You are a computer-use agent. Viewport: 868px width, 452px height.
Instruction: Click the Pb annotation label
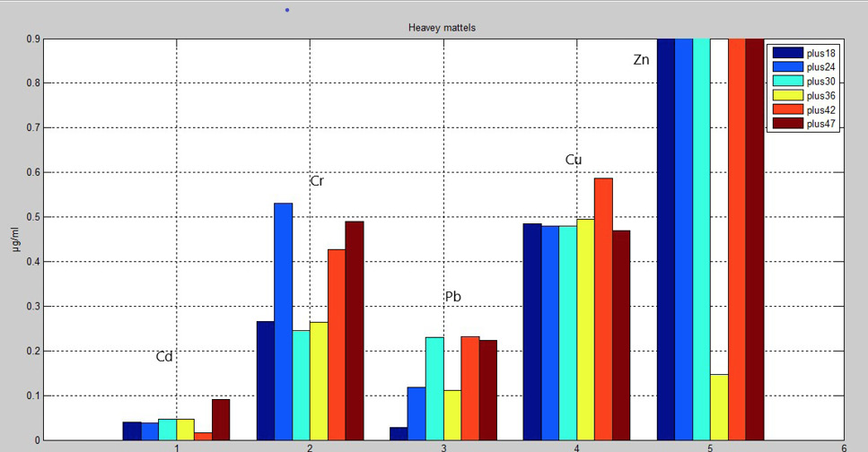pos(452,297)
